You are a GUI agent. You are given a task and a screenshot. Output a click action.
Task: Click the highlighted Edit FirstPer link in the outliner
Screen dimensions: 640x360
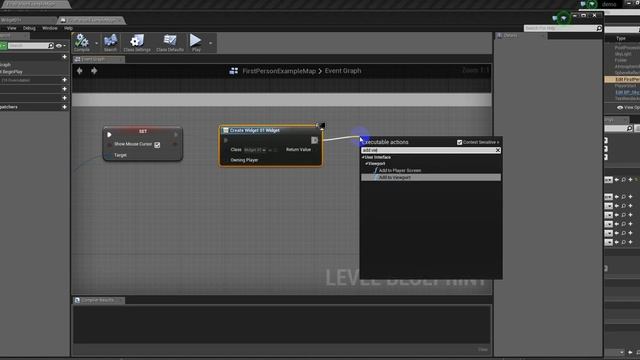click(x=627, y=80)
